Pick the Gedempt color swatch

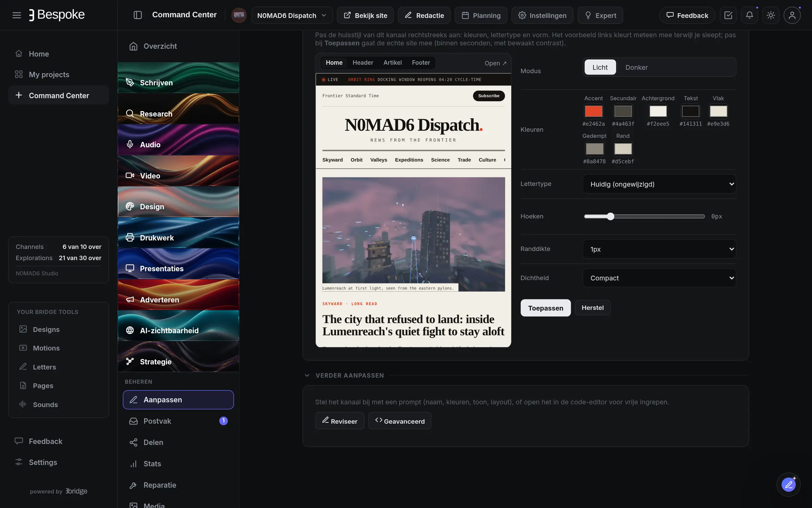(x=594, y=149)
